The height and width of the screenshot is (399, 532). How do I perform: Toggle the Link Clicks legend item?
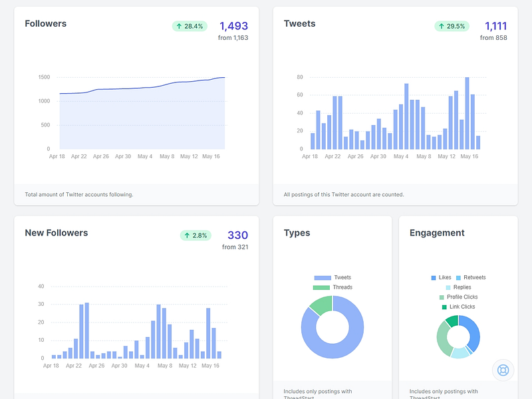458,307
